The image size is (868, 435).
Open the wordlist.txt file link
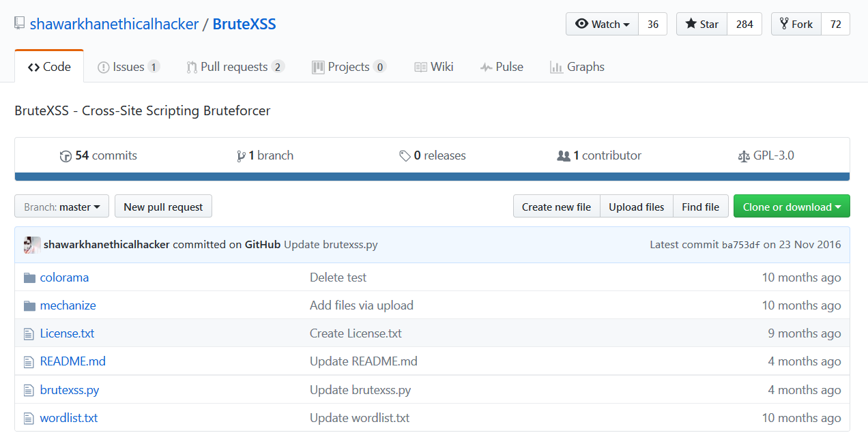69,418
